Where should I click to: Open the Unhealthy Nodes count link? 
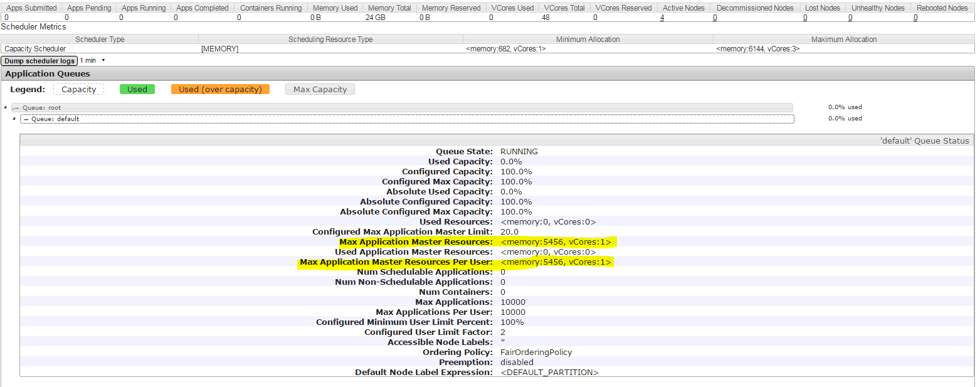[850, 17]
